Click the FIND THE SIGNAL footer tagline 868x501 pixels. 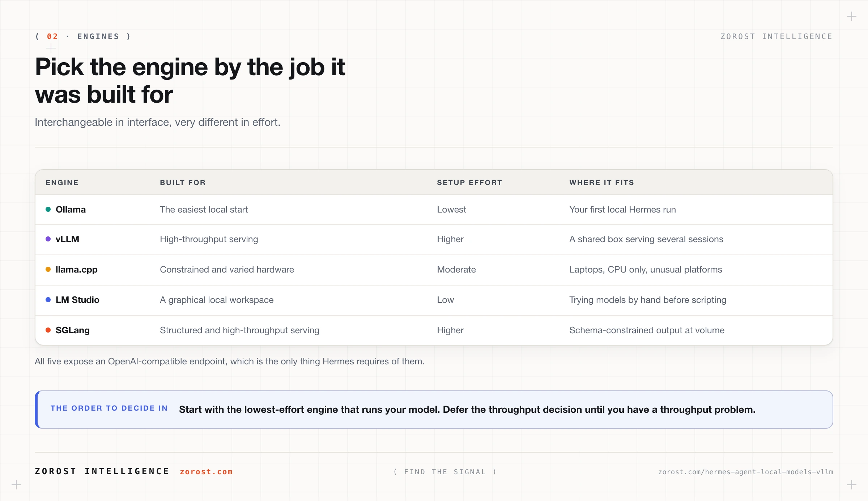click(x=445, y=472)
